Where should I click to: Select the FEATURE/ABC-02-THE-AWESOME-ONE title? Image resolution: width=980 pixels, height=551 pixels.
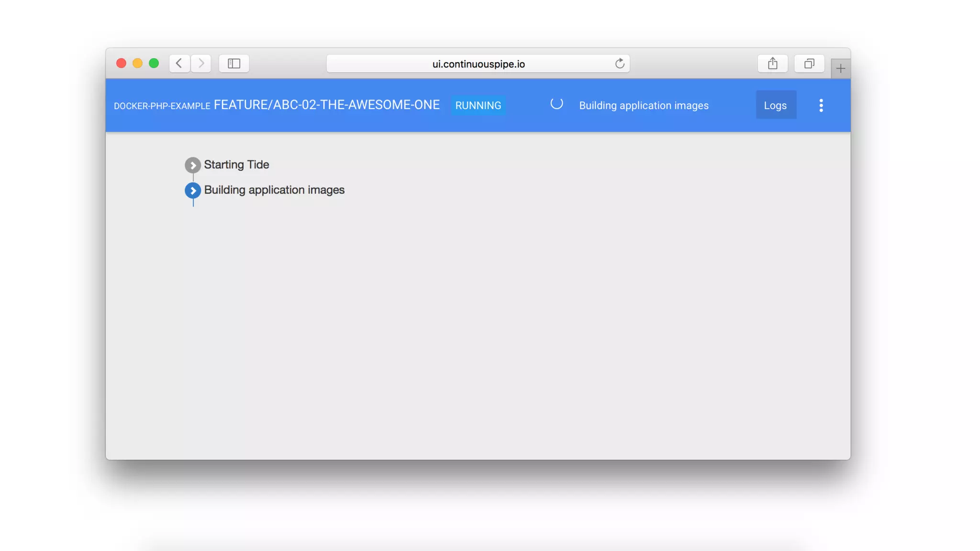(326, 105)
